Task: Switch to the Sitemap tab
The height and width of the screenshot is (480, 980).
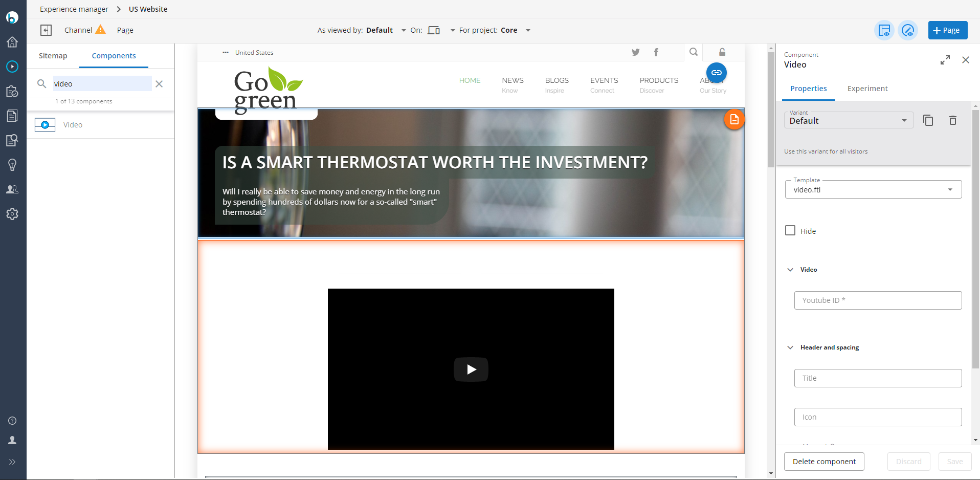Action: [53, 56]
